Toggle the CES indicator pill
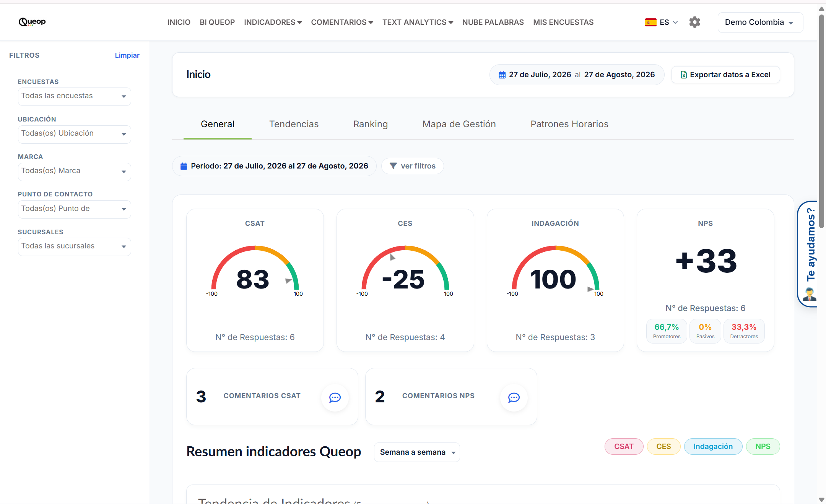Screen dimensions: 826x504 [x=663, y=446]
